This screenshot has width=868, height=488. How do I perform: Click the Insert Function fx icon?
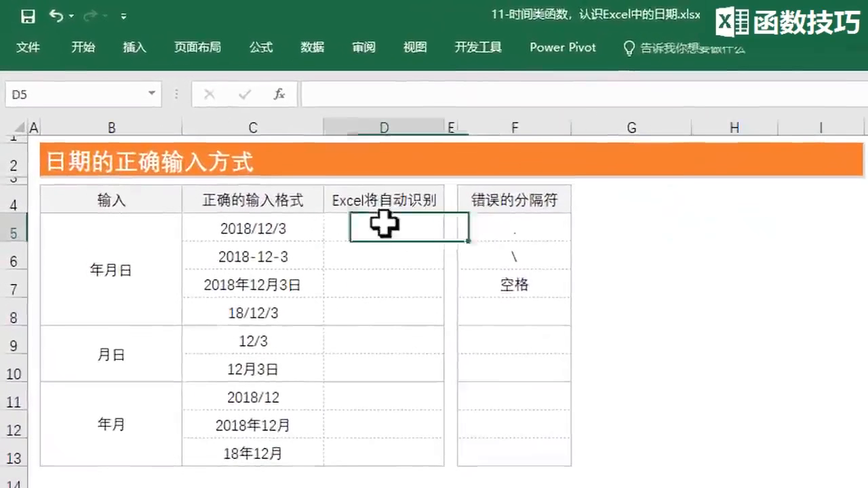pos(279,94)
